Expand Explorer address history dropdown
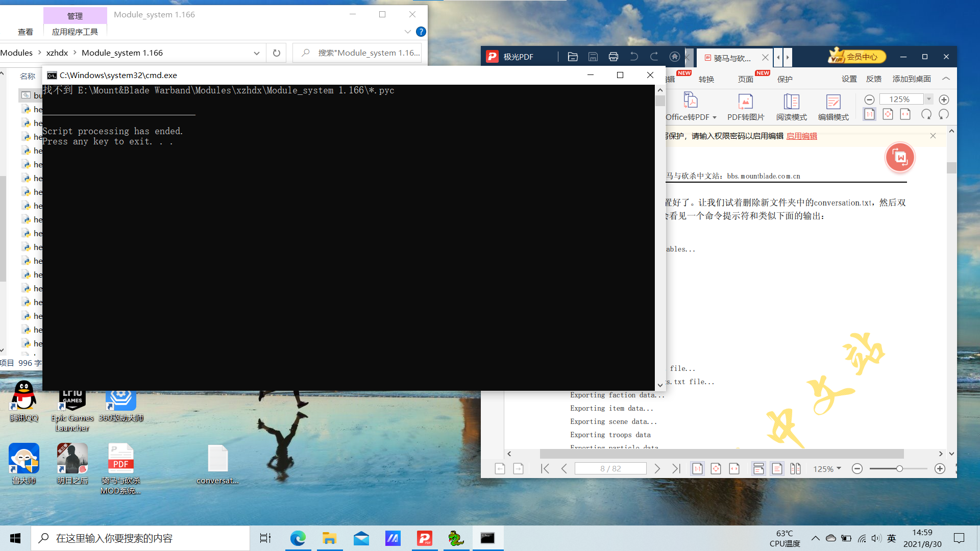The height and width of the screenshot is (551, 980). tap(256, 53)
